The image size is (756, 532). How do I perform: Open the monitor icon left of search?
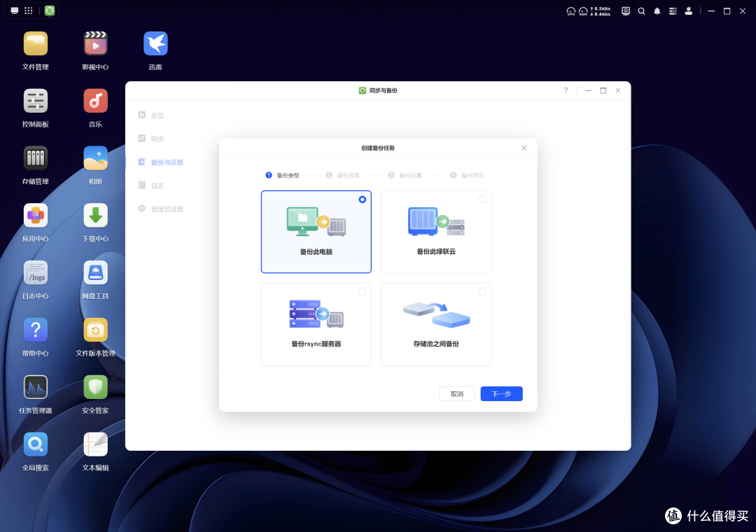click(625, 11)
